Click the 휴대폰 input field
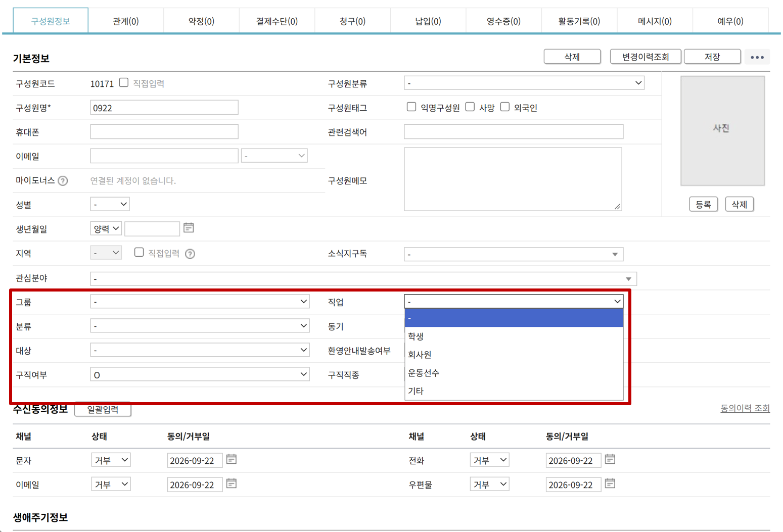 [x=164, y=132]
